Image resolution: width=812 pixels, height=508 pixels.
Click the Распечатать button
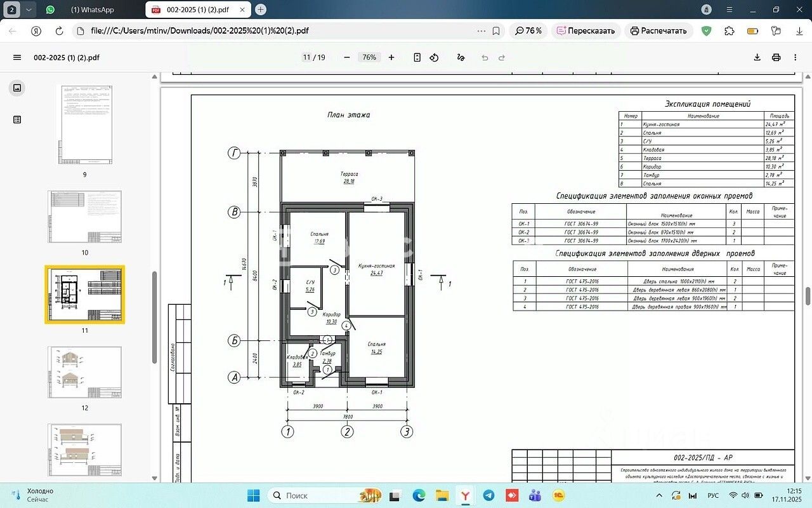tap(658, 30)
